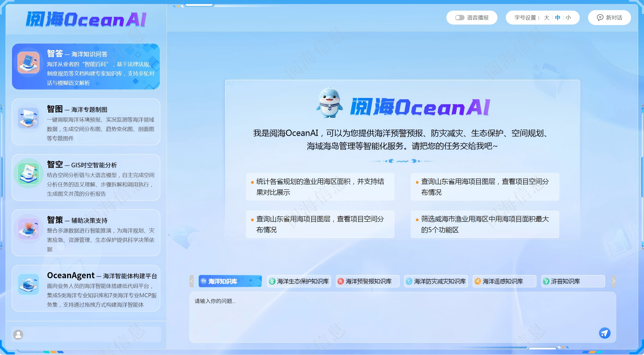The height and width of the screenshot is (355, 644).
Task: Open the 智图 — 海洋专题制图 card
Action: [x=86, y=122]
